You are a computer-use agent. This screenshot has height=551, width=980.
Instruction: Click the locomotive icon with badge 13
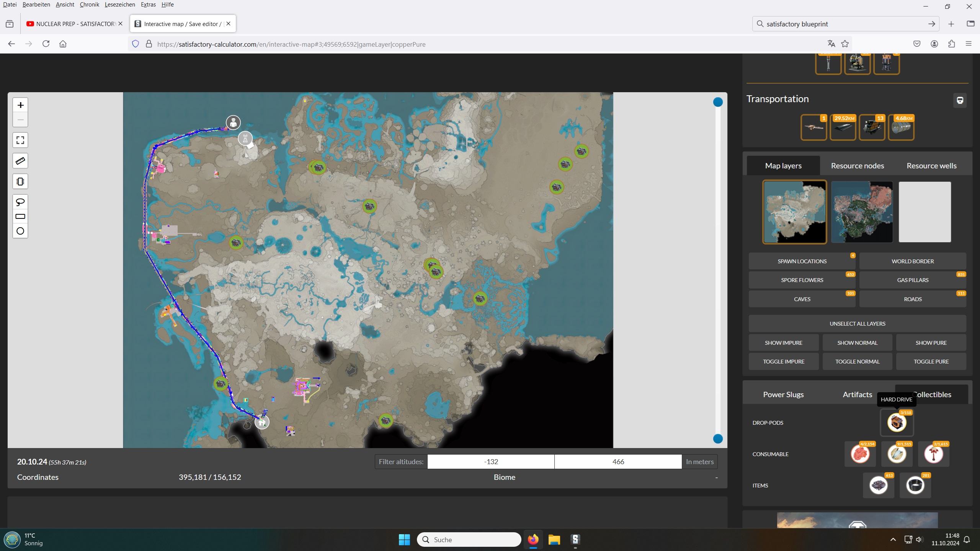pyautogui.click(x=872, y=127)
